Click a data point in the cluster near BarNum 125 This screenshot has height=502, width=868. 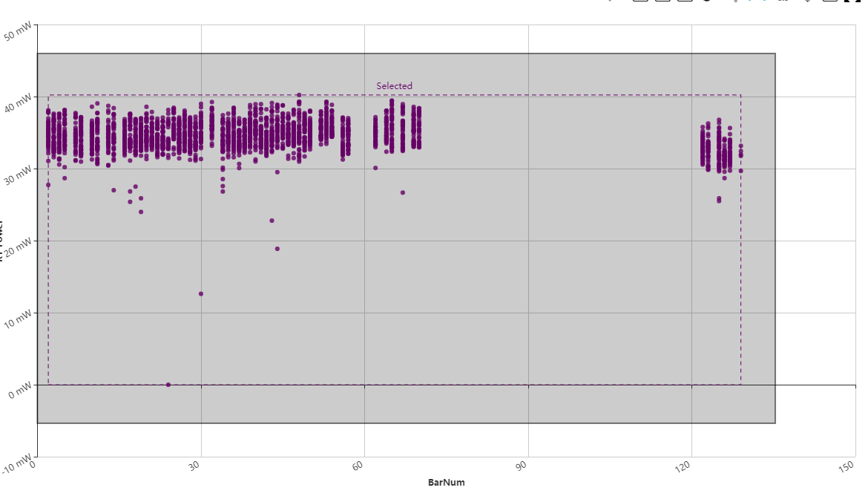tap(708, 141)
